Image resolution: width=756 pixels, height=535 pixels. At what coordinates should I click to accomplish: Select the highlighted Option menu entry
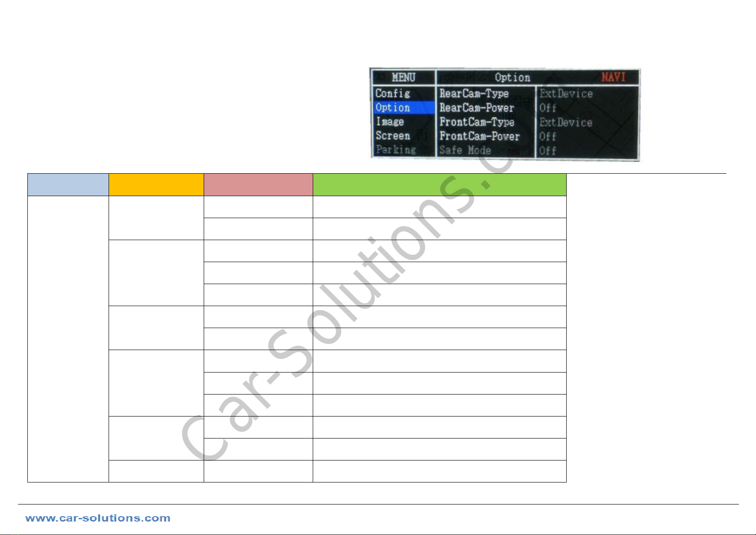(393, 108)
